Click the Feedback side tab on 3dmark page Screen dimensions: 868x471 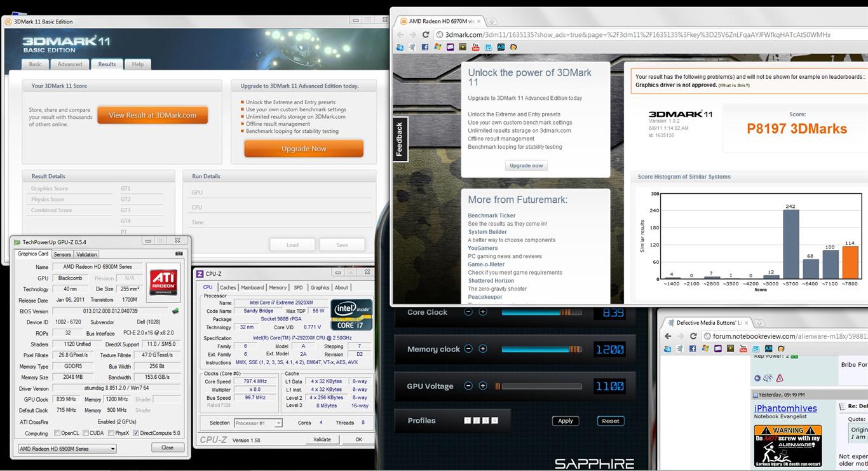[x=400, y=139]
